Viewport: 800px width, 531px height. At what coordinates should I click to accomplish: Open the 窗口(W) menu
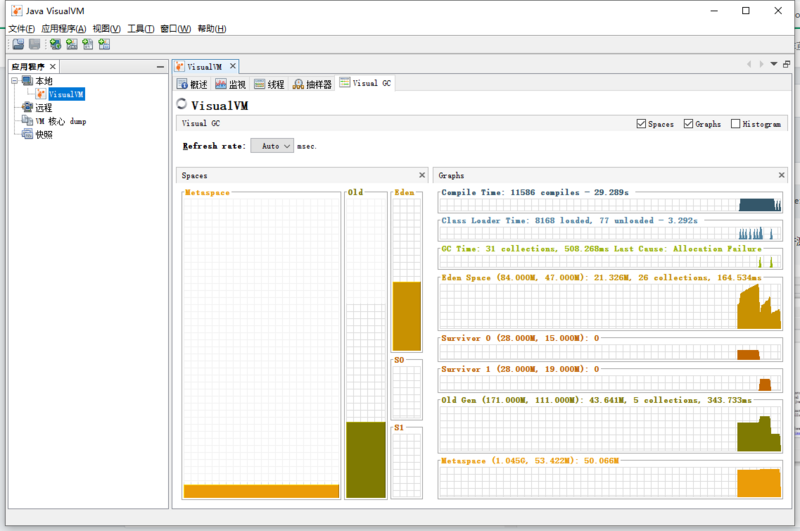coord(176,29)
